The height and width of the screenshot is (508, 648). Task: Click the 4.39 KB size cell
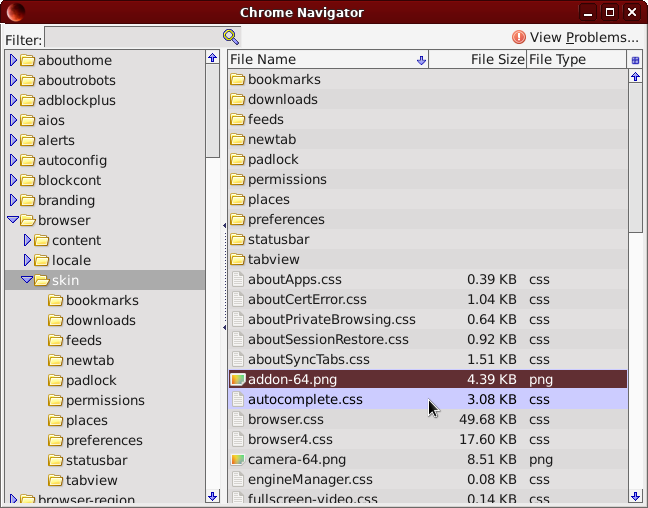491,379
